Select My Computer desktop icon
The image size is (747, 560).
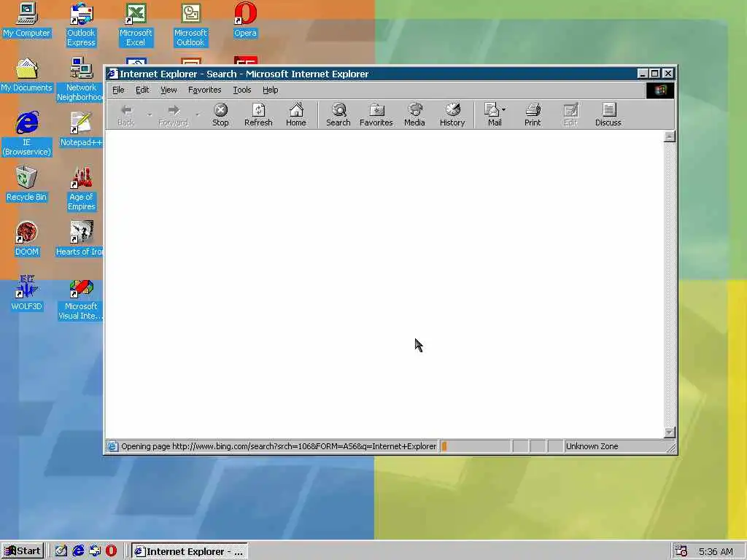pyautogui.click(x=26, y=20)
